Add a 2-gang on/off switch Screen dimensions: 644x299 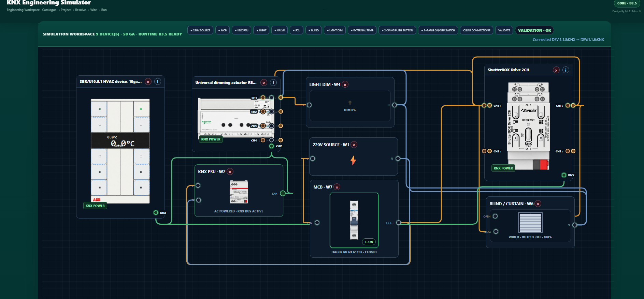tap(438, 30)
